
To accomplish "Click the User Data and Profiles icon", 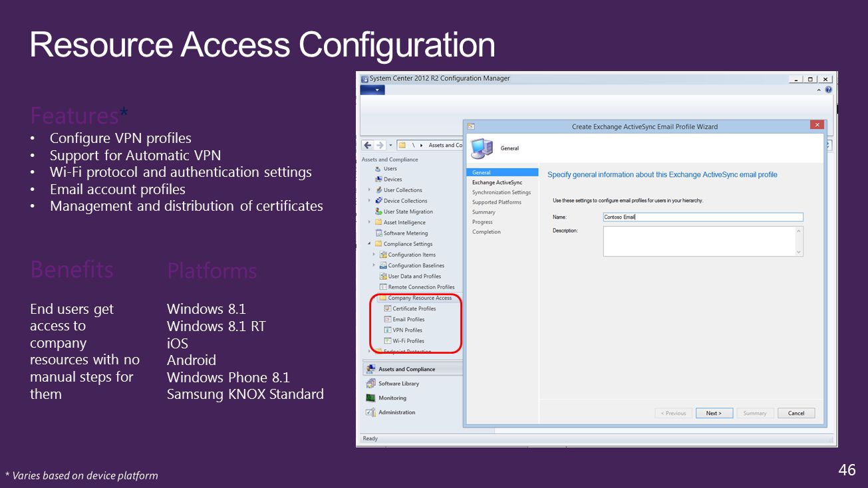I will click(383, 277).
